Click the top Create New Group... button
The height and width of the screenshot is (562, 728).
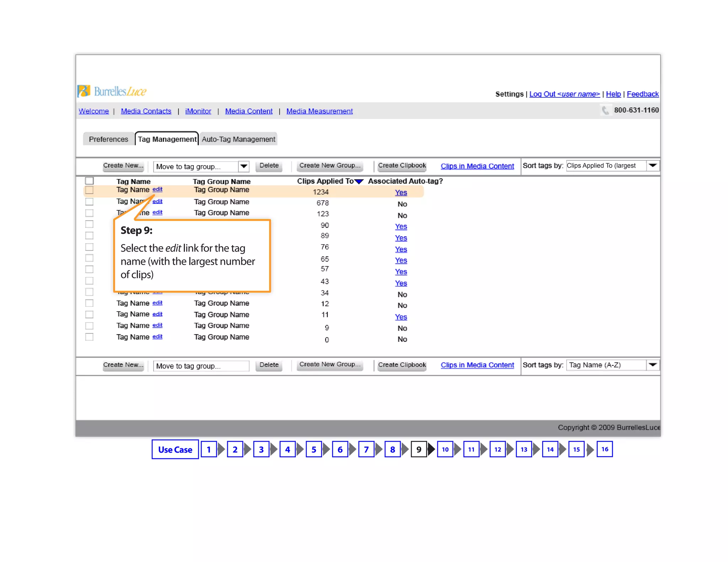click(x=330, y=166)
